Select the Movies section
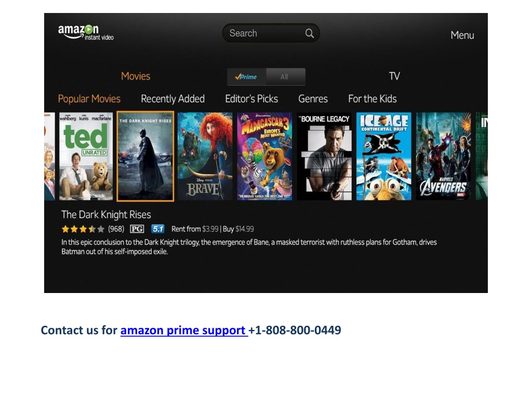 pyautogui.click(x=136, y=76)
